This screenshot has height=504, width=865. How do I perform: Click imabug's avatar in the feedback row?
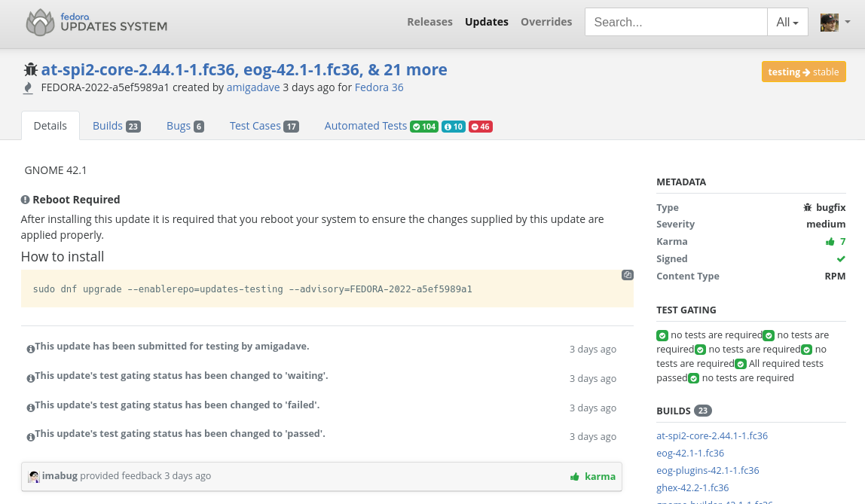tap(34, 476)
